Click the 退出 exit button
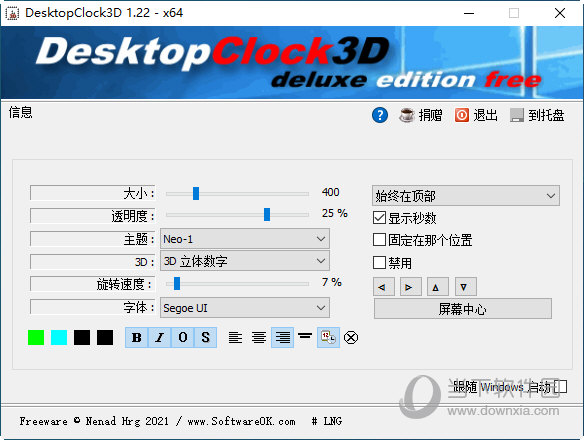The height and width of the screenshot is (440, 584). click(x=476, y=115)
